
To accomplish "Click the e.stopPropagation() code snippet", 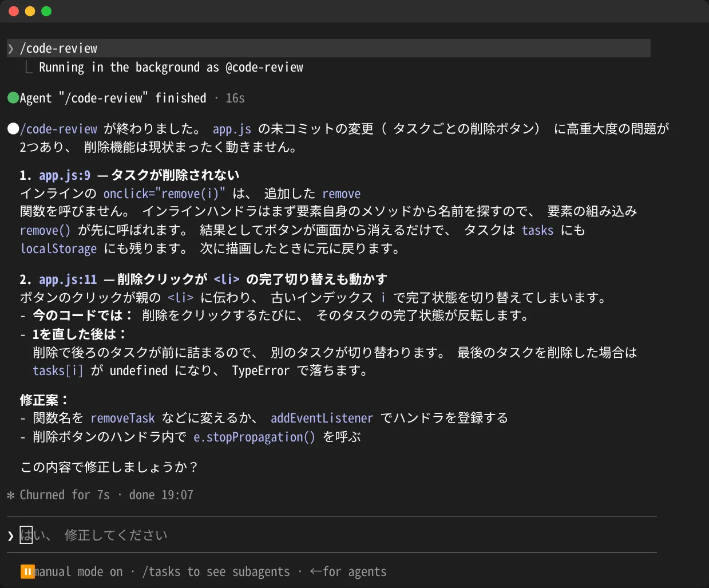I will coord(254,437).
